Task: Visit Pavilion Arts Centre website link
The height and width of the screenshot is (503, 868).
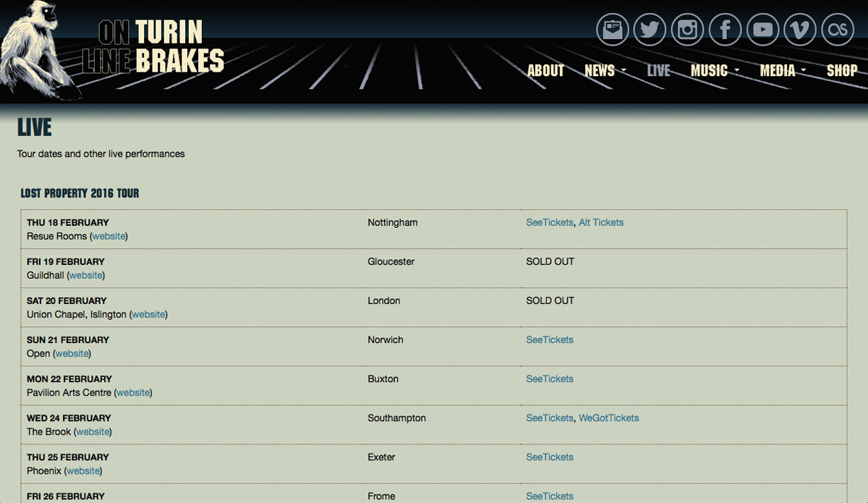Action: pos(133,392)
